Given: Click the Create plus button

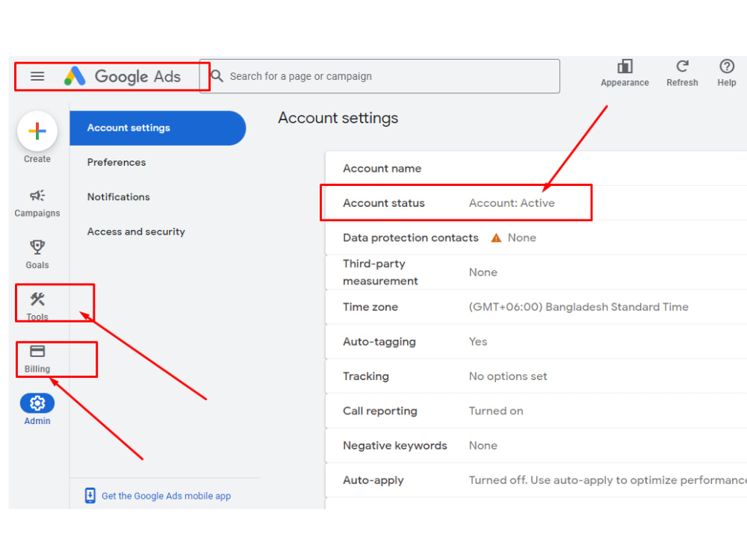Looking at the screenshot, I should (x=37, y=131).
